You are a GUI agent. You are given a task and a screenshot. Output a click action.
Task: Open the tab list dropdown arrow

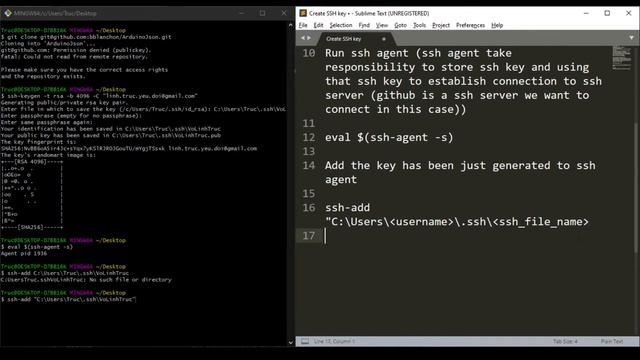click(631, 38)
